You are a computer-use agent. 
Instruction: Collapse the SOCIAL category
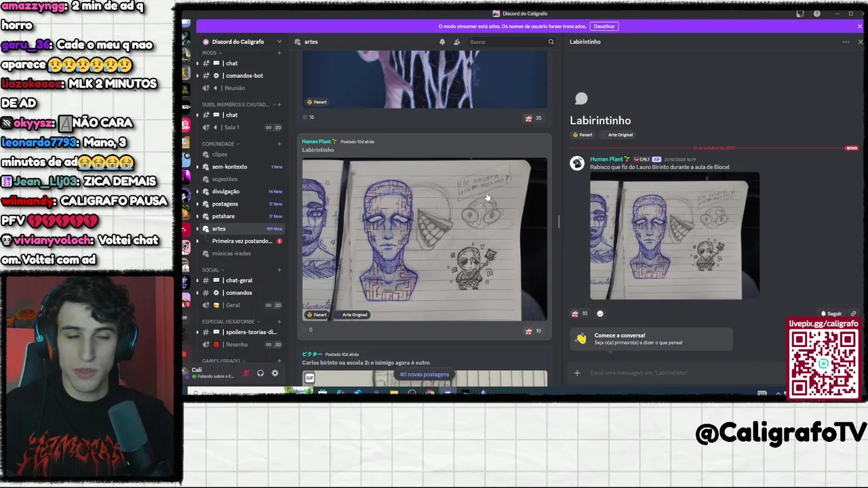pyautogui.click(x=212, y=270)
